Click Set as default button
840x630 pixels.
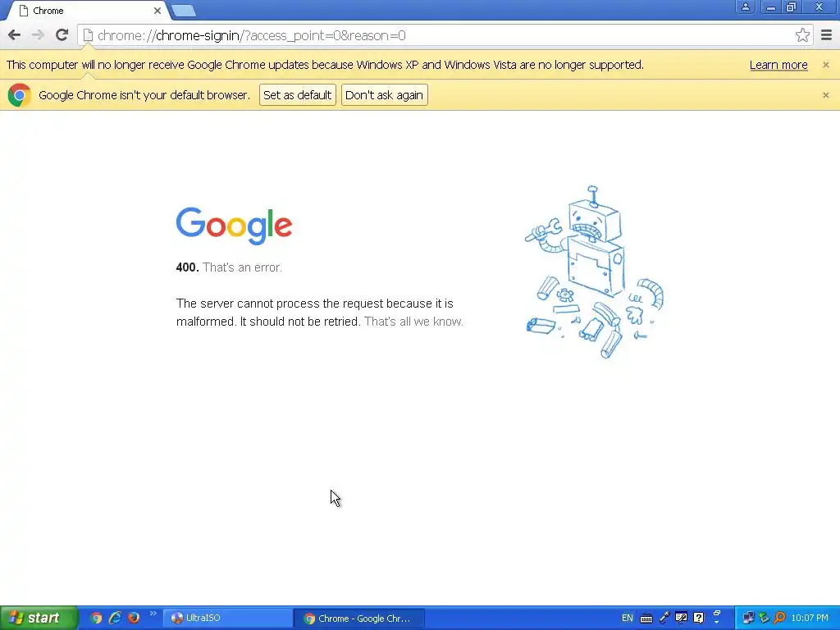[x=297, y=95]
